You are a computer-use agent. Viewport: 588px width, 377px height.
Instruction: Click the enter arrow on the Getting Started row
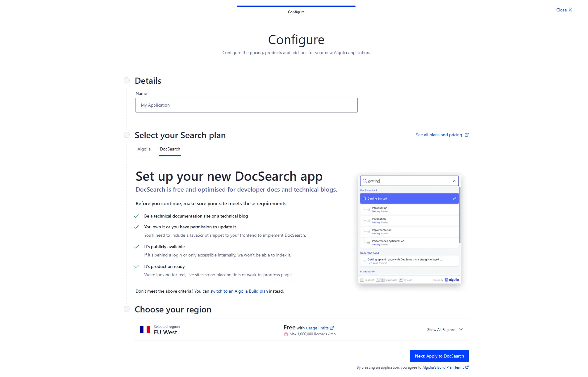pyautogui.click(x=454, y=198)
